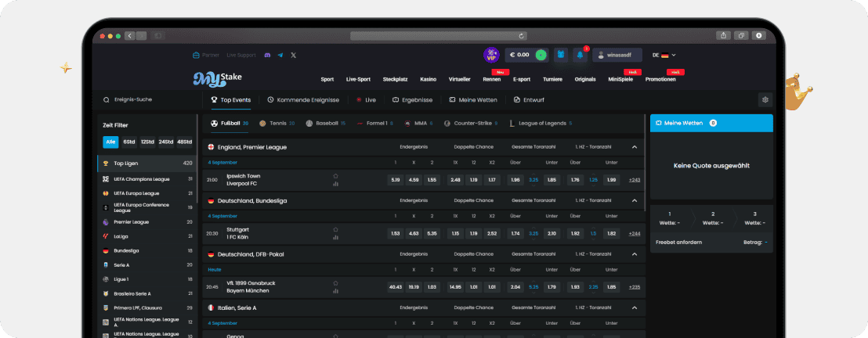Open Live-Sport in main navigation
This screenshot has height=338, width=868.
358,79
